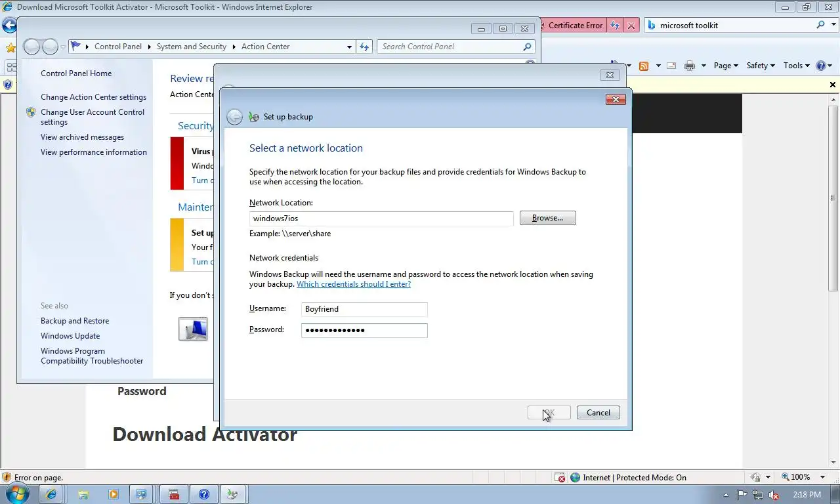The width and height of the screenshot is (840, 504).
Task: Click the Action Center flag tray icon
Action: (x=742, y=495)
